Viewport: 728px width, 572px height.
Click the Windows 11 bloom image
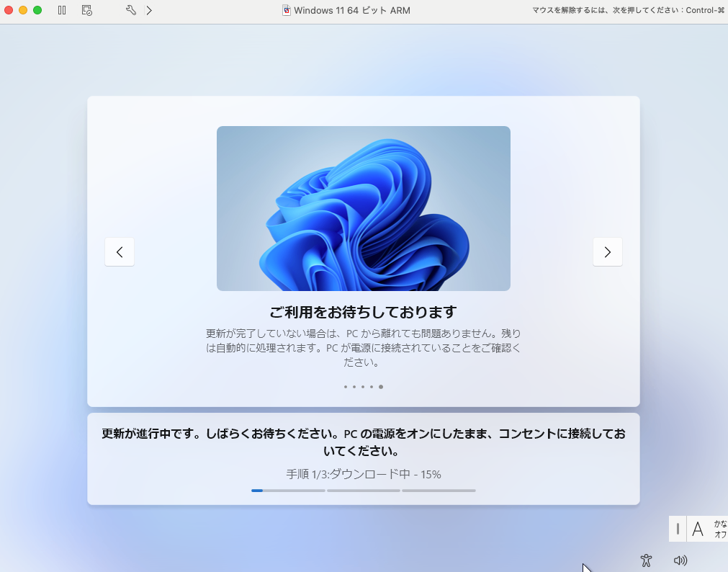(364, 209)
